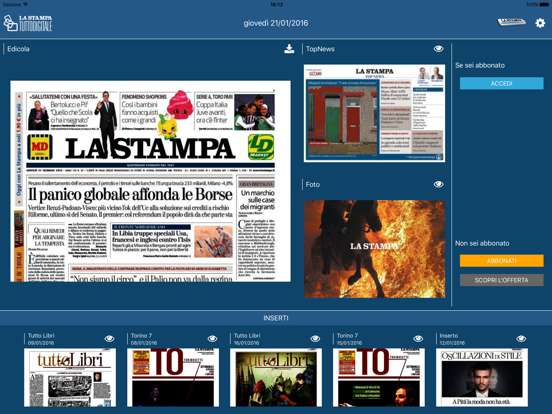Tap the 'Non sei abbonato' text
The height and width of the screenshot is (414, 552).
click(482, 243)
